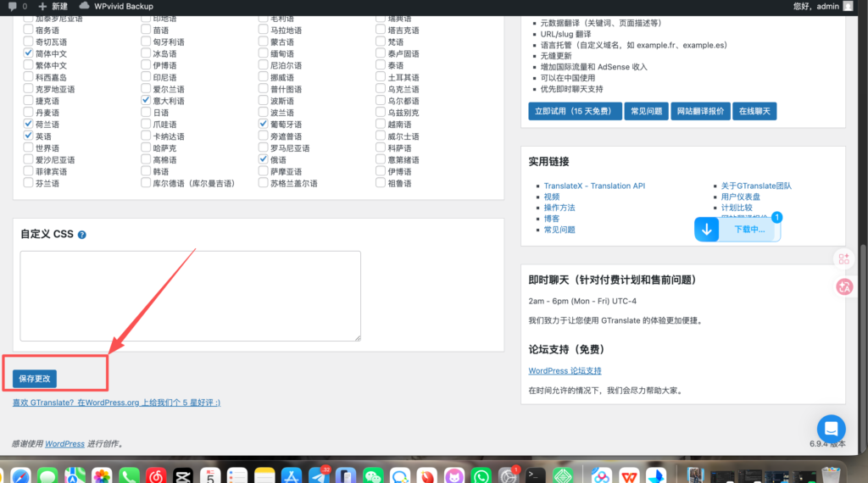Click inside the 自定义 CSS textarea
The image size is (868, 483).
191,296
